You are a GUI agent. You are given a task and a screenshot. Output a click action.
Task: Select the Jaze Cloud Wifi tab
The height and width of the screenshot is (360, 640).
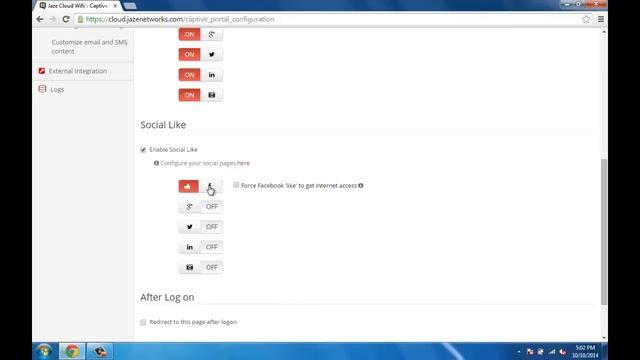coord(78,6)
